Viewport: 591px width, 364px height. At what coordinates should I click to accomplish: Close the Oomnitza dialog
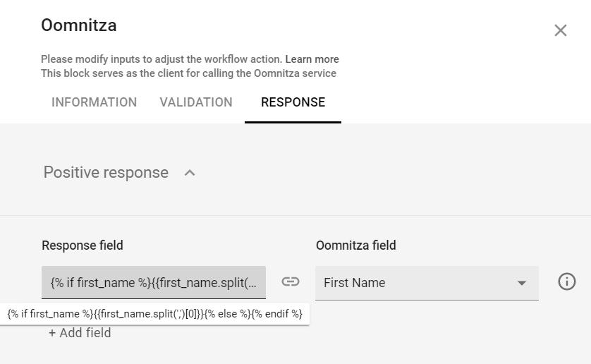pos(561,30)
